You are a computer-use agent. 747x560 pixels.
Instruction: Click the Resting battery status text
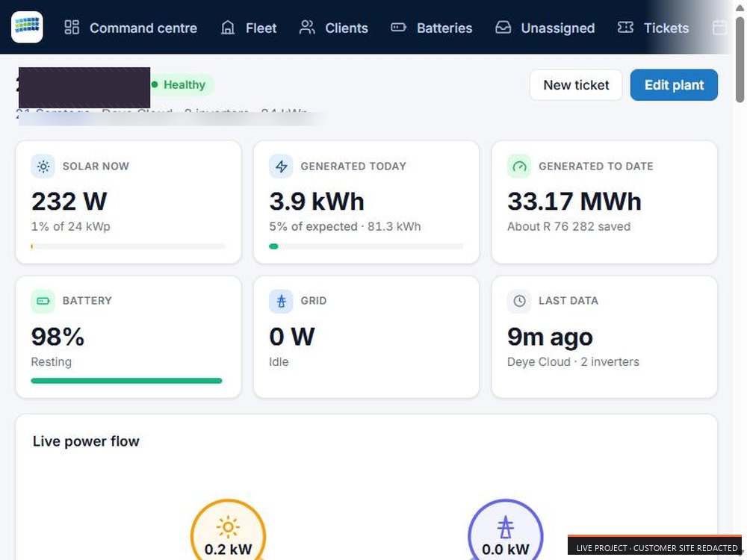pyautogui.click(x=52, y=362)
